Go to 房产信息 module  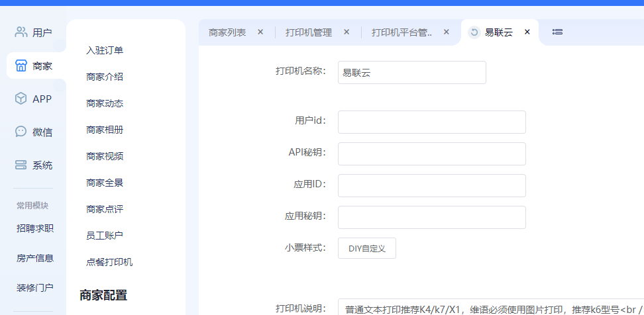[x=35, y=258]
